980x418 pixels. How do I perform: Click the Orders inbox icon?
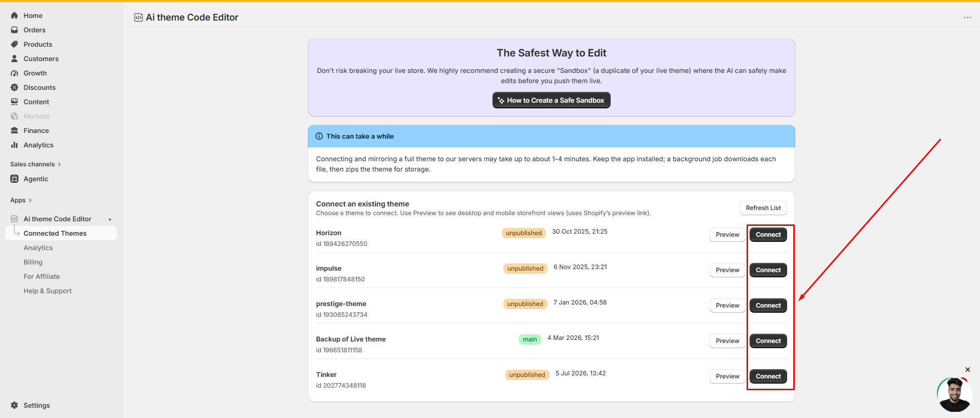tap(14, 30)
